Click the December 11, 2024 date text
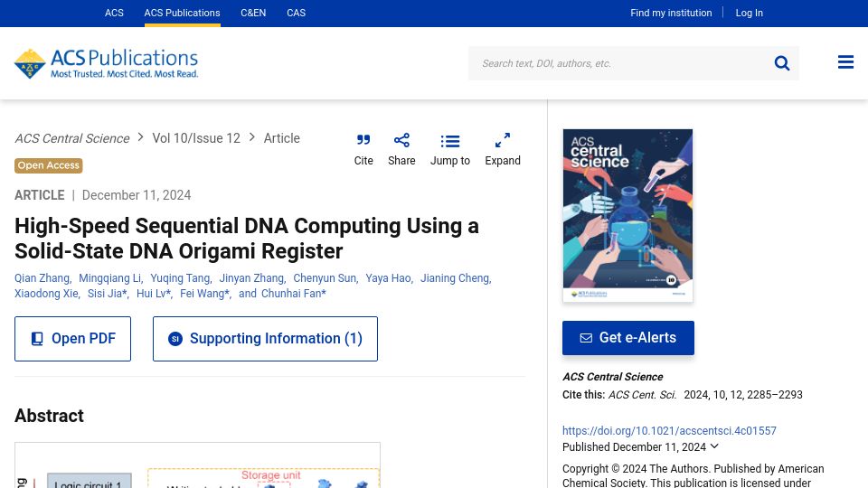 [x=137, y=195]
